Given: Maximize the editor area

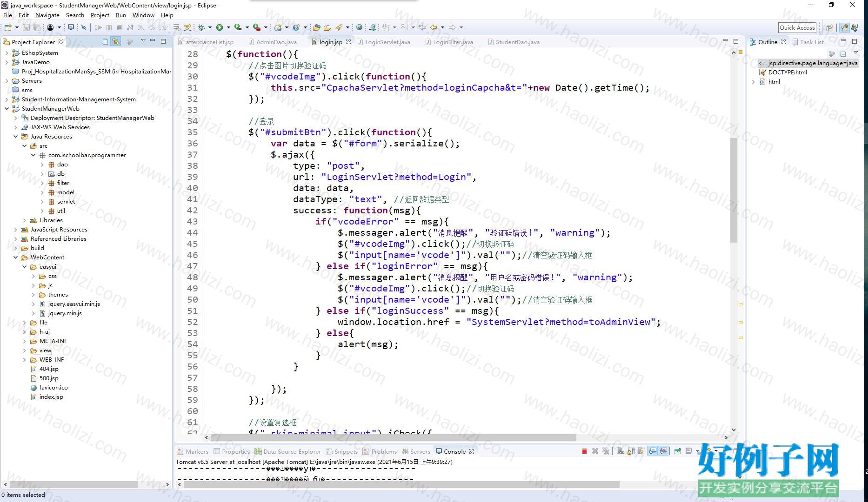Looking at the screenshot, I should pos(736,41).
